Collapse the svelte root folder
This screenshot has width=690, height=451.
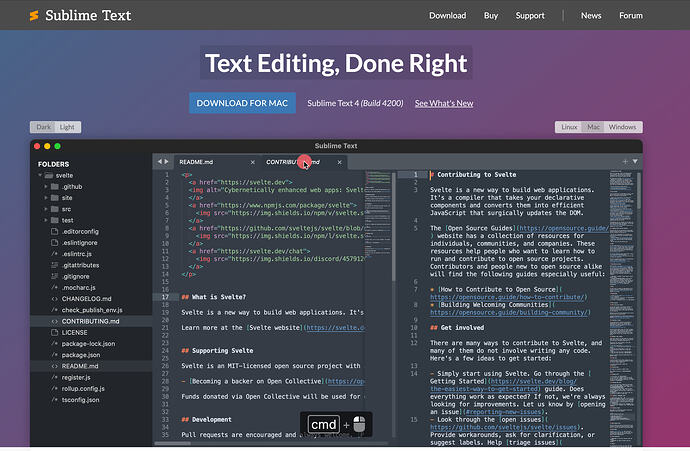40,175
